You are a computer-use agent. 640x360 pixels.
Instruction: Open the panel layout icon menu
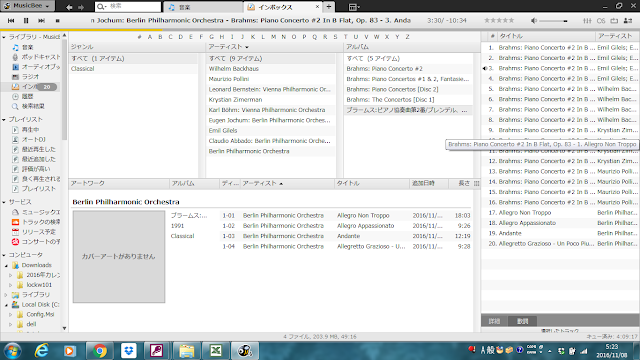(354, 7)
